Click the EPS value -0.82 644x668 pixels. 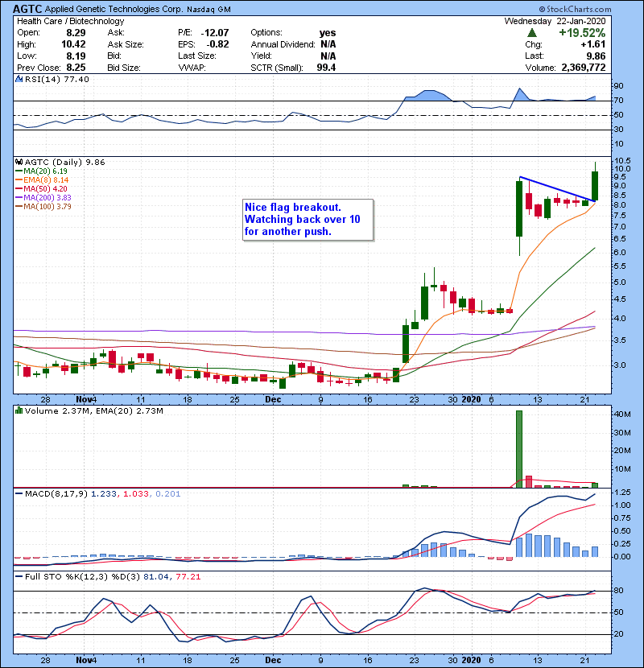pos(218,44)
